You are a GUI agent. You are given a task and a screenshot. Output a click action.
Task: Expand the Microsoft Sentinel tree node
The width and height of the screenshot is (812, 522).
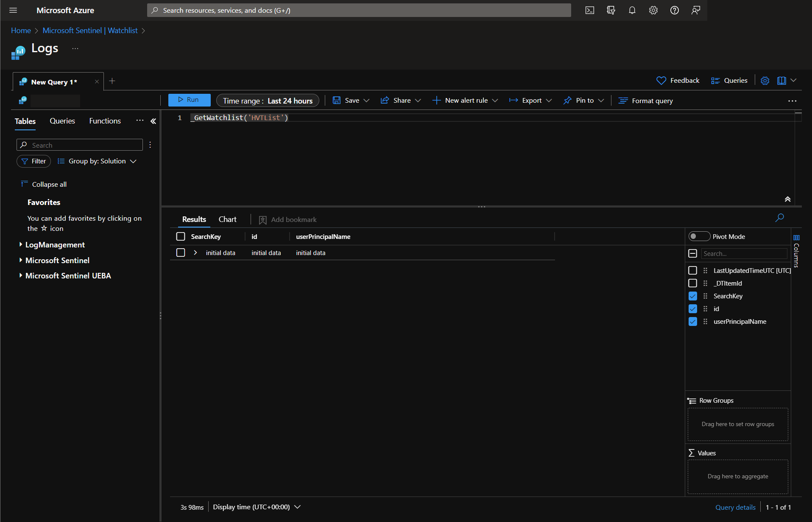[x=20, y=260]
